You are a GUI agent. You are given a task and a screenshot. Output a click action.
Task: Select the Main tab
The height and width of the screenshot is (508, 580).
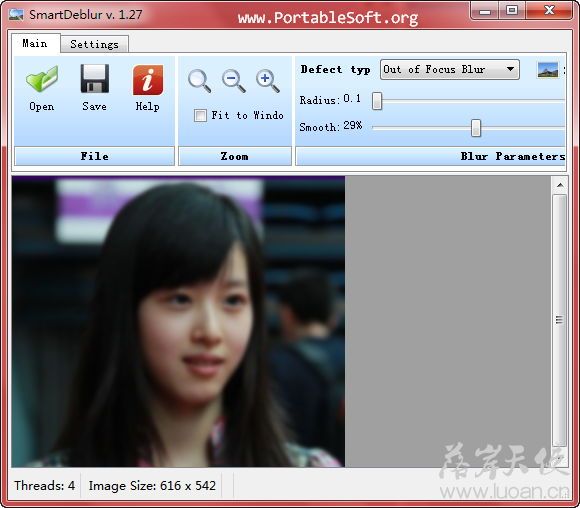click(35, 43)
